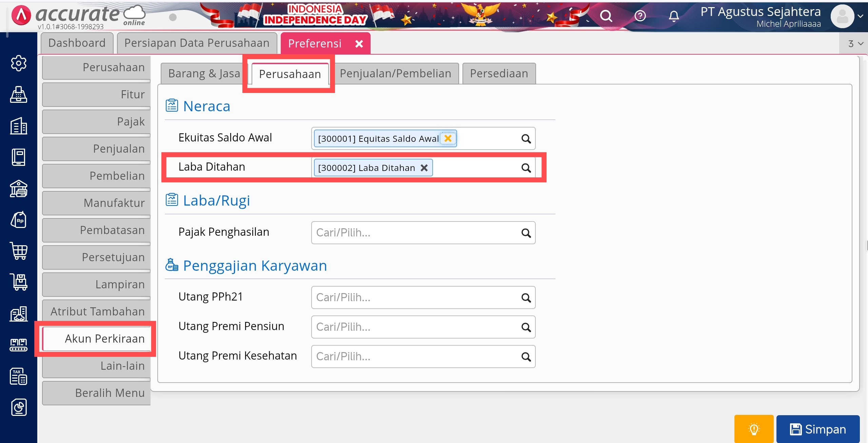The height and width of the screenshot is (443, 868).
Task: Click the help question mark icon
Action: click(640, 16)
